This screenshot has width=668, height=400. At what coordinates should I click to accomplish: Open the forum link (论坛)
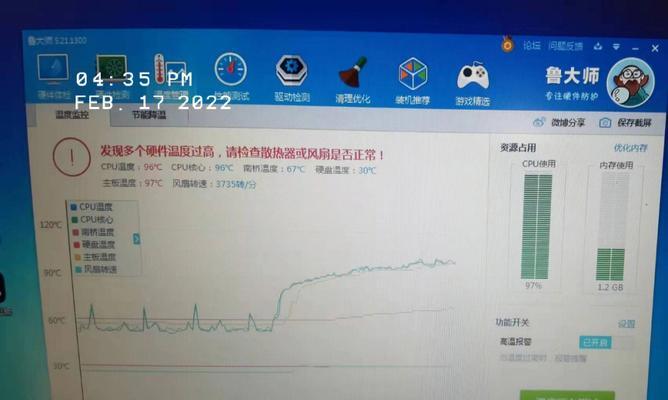pyautogui.click(x=532, y=45)
